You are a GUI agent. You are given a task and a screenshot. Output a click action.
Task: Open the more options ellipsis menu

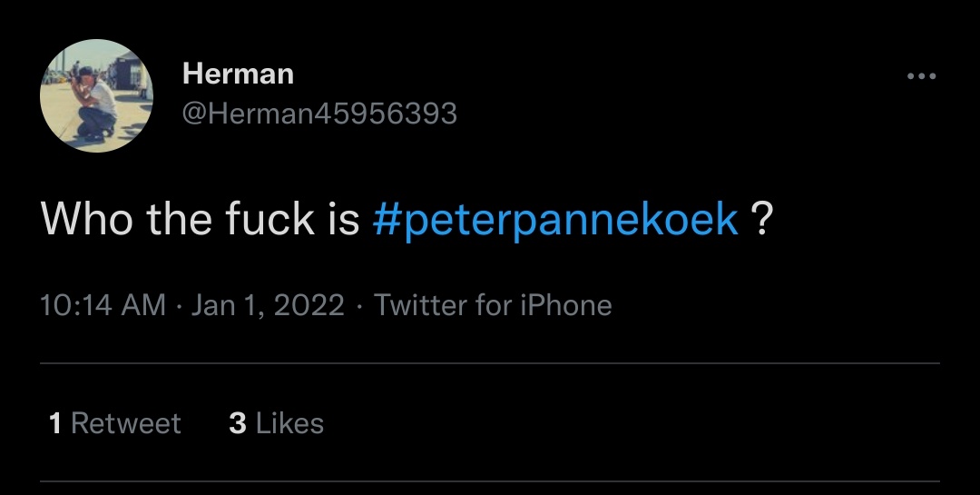(921, 76)
